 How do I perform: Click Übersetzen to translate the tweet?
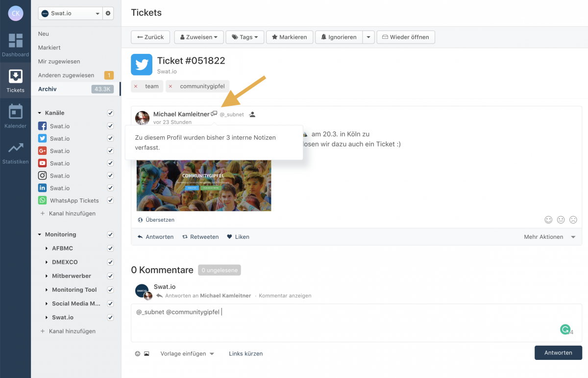click(x=156, y=220)
